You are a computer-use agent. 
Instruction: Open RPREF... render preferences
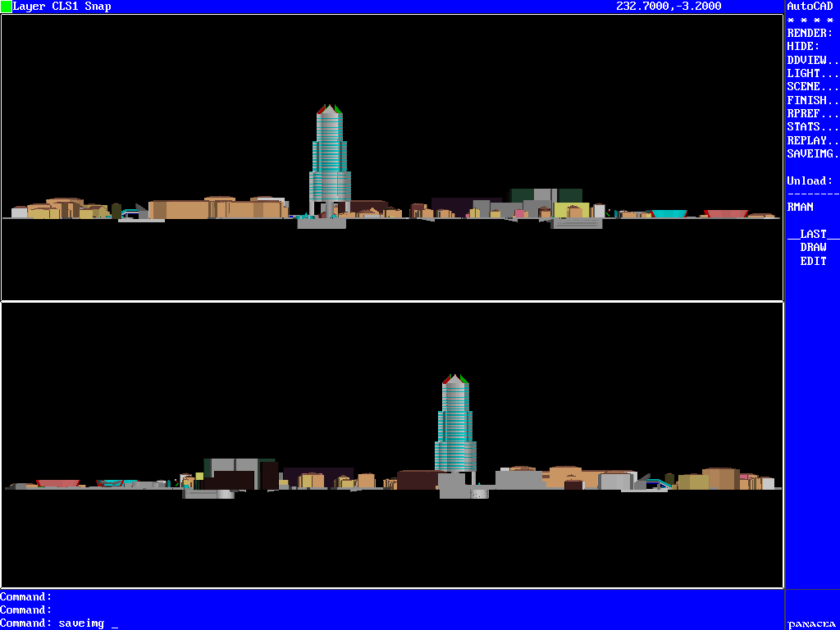coord(812,114)
